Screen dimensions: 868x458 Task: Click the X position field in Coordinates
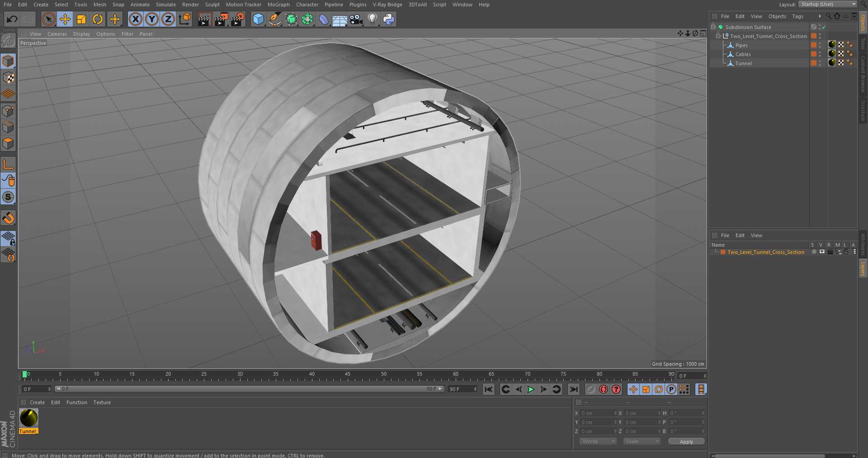point(598,413)
